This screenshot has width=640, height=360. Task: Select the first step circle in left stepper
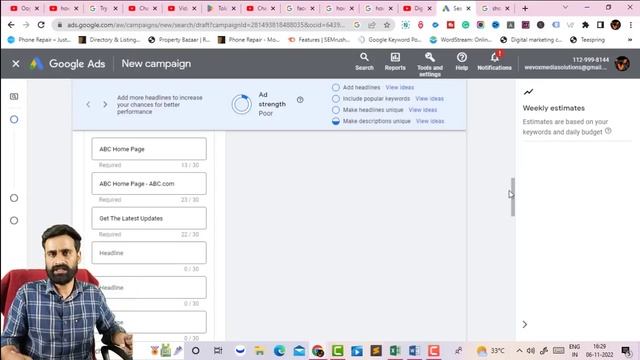pos(14,120)
